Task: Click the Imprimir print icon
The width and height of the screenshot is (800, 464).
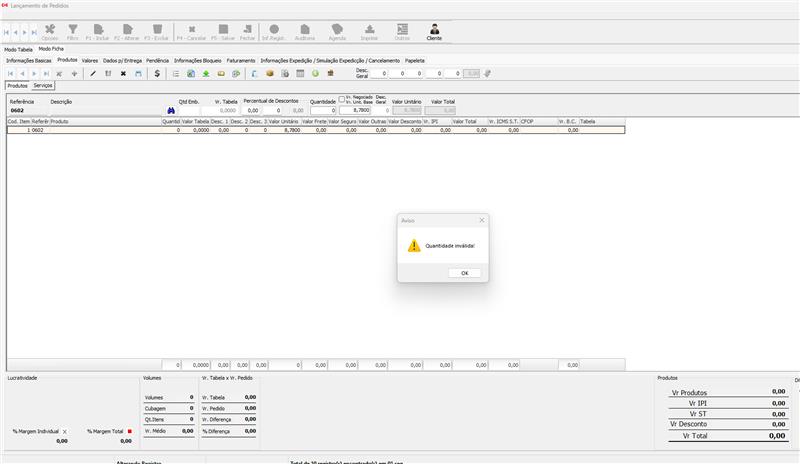Action: [x=369, y=31]
